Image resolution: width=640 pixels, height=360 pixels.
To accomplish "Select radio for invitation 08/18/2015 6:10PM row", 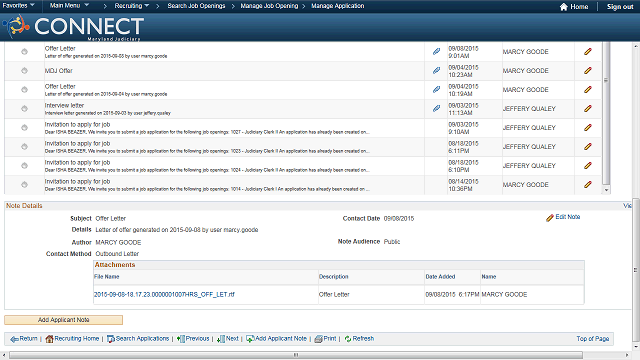I will pyautogui.click(x=24, y=165).
